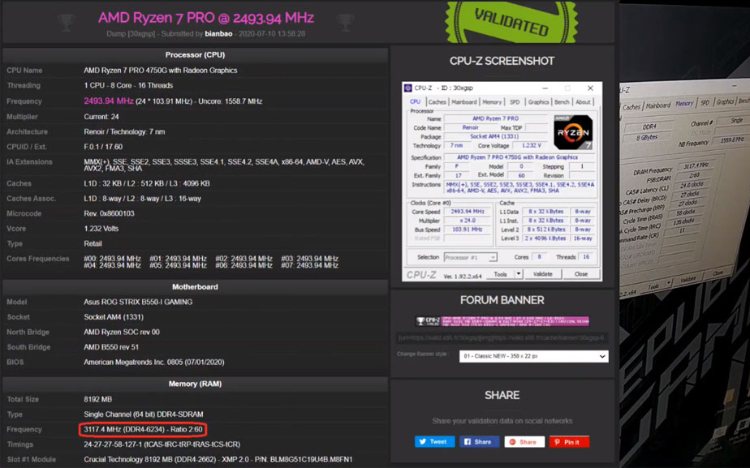Click the CPU-Z app icon in title bar

[x=408, y=88]
